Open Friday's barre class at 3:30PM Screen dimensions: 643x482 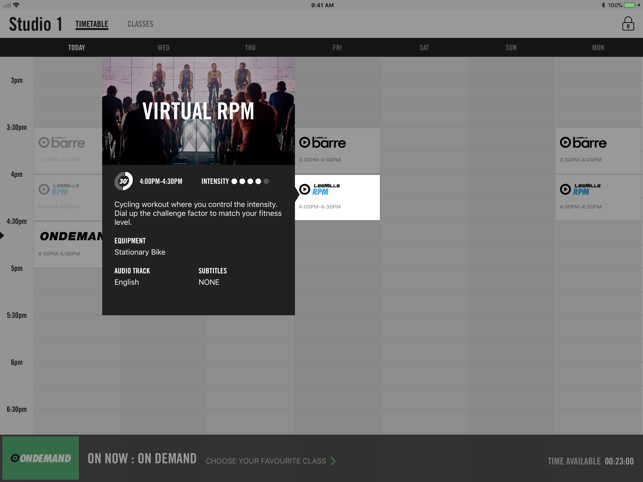[337, 150]
